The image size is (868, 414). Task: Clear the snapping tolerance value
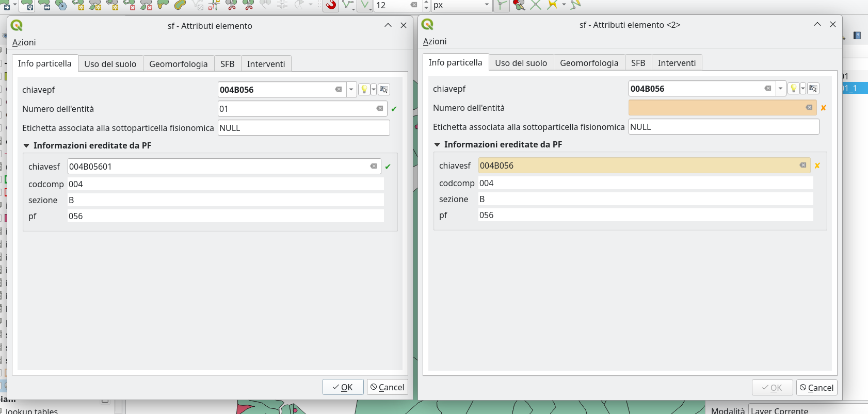[x=414, y=5]
